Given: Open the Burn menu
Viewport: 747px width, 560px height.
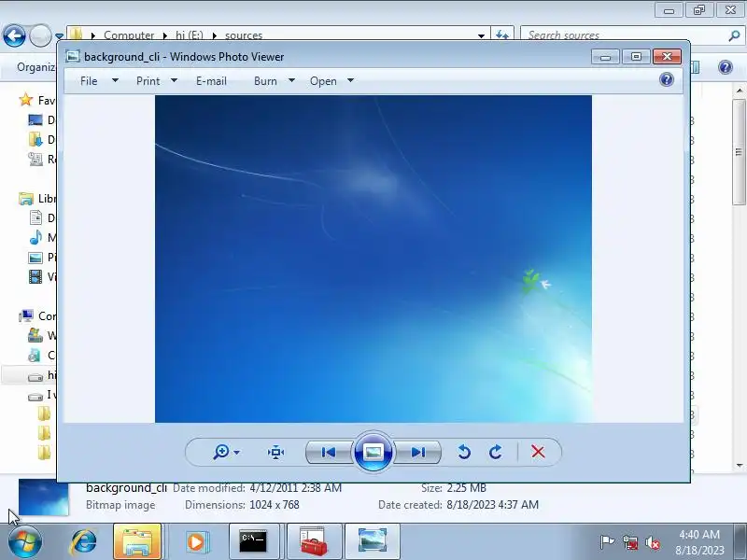Looking at the screenshot, I should pyautogui.click(x=265, y=81).
